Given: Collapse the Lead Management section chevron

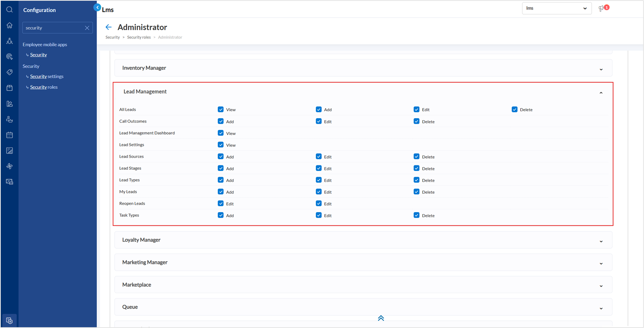Looking at the screenshot, I should [x=601, y=93].
